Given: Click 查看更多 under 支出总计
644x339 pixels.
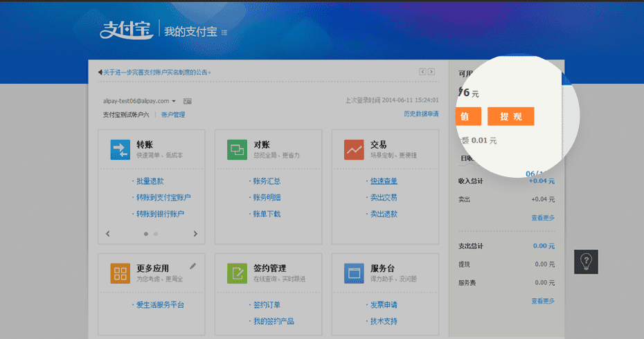Looking at the screenshot, I should point(543,301).
